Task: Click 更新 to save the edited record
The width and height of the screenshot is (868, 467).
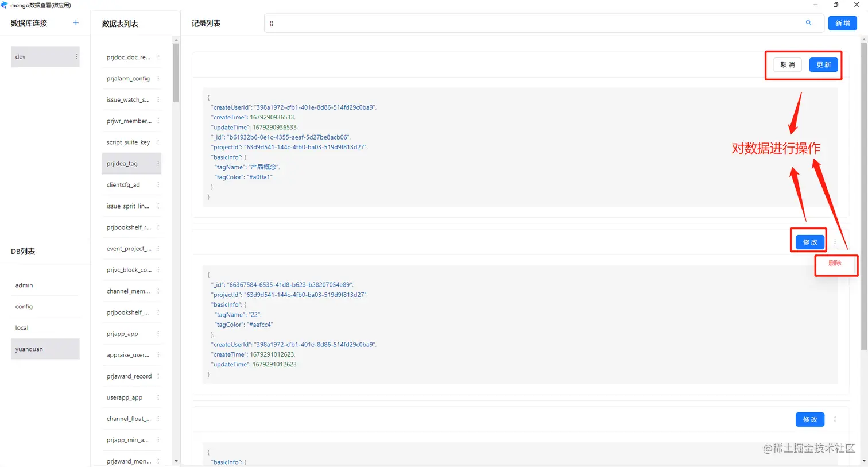Action: pos(824,65)
